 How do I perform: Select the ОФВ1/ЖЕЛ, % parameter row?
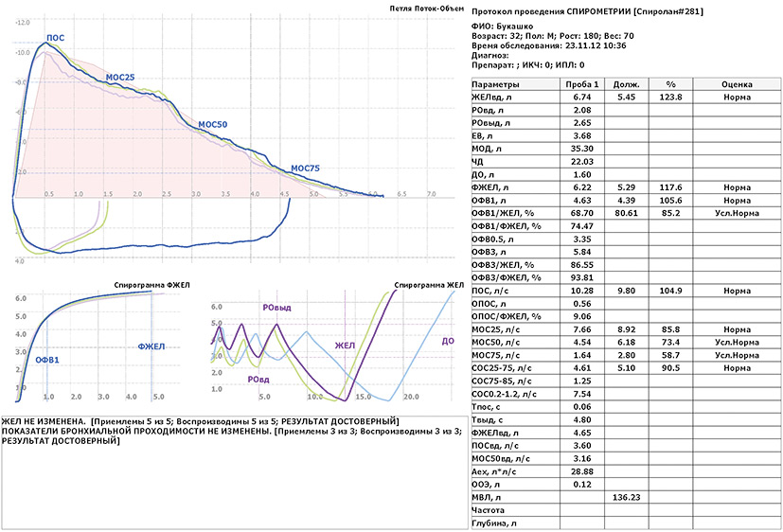pyautogui.click(x=626, y=213)
